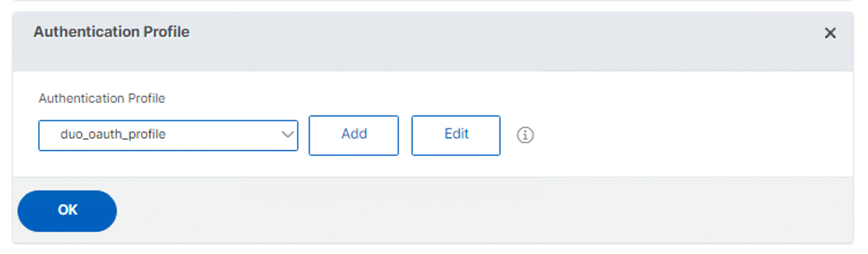868x254 pixels.
Task: Expand the dropdown chevron arrow
Action: pyautogui.click(x=287, y=135)
